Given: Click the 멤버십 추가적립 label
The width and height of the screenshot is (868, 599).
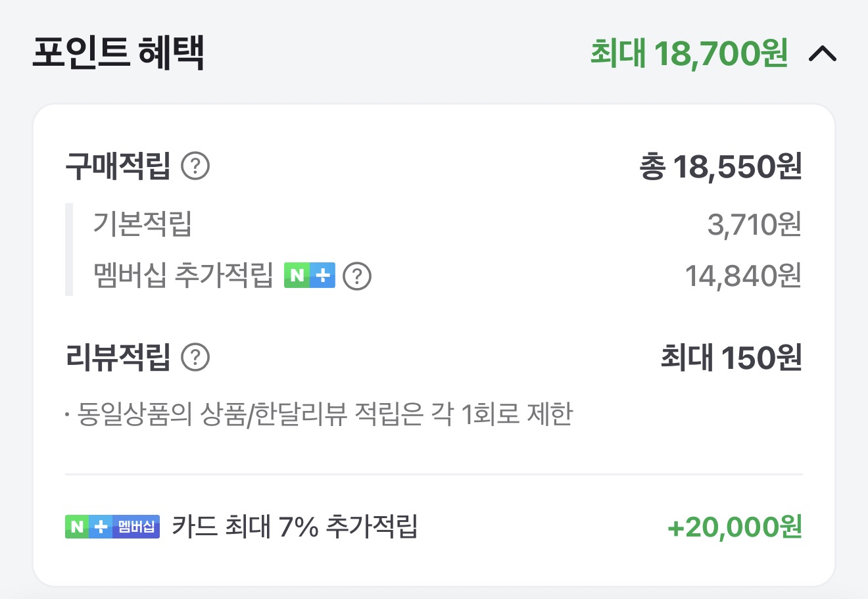Looking at the screenshot, I should tap(183, 276).
